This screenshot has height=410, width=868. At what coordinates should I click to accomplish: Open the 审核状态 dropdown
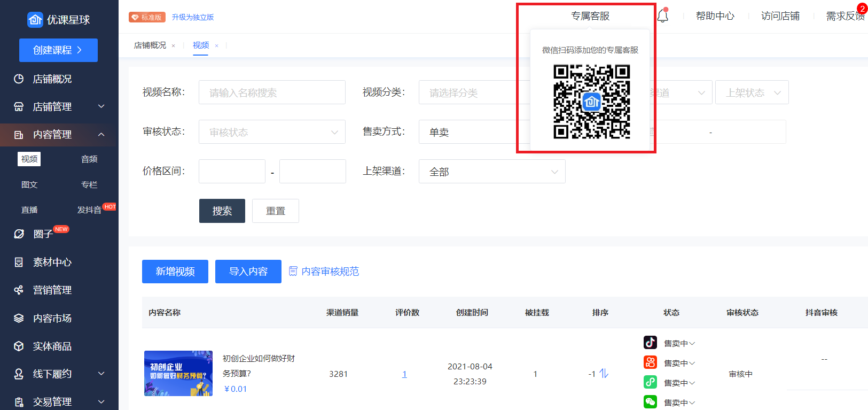(272, 132)
